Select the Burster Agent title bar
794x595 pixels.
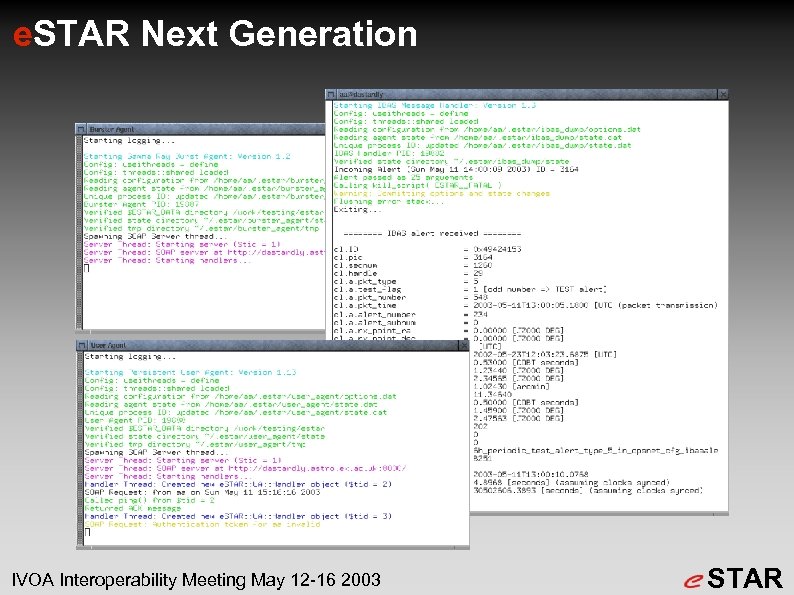(205, 130)
